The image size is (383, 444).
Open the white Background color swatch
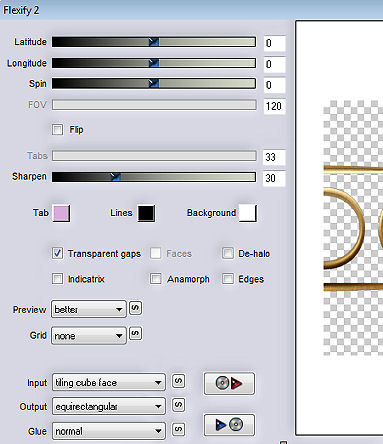pos(248,213)
